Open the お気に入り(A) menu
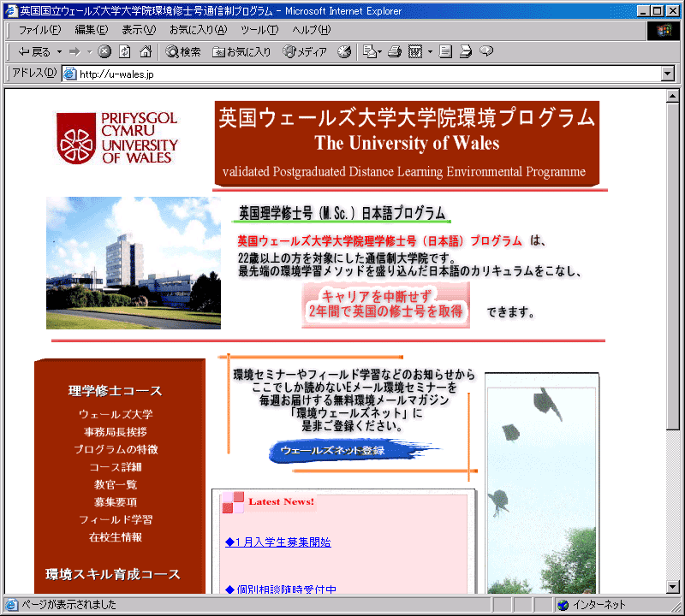The width and height of the screenshot is (685, 616). (199, 30)
